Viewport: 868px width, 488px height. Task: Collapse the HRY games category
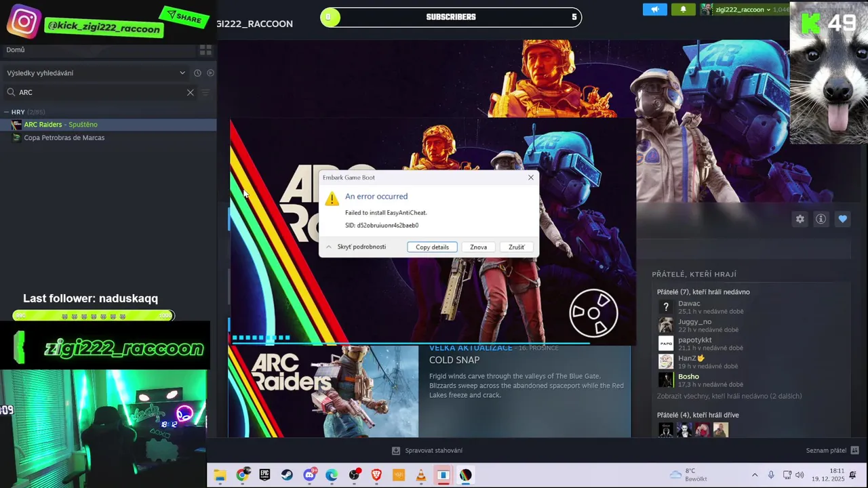6,112
